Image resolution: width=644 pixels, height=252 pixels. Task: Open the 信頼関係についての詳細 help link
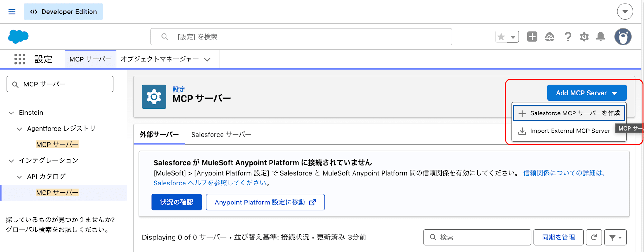(x=564, y=173)
